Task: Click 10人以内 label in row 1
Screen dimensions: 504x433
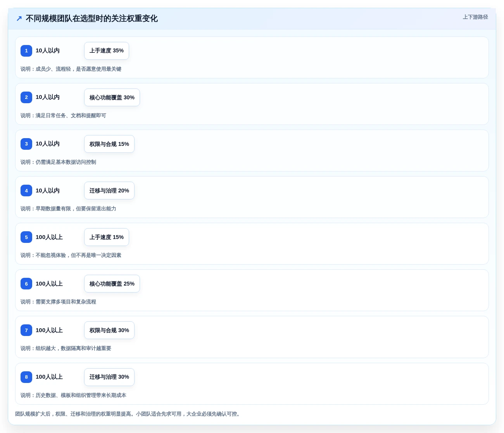Action: coord(48,51)
